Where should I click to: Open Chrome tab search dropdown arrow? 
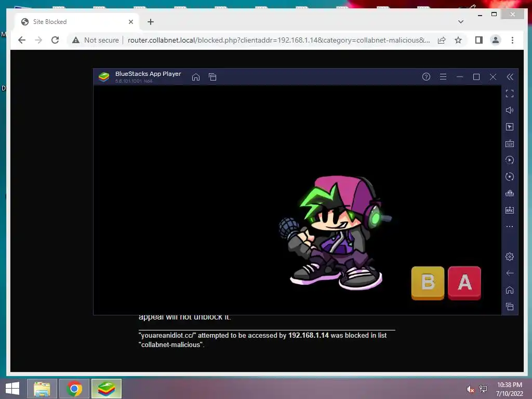(x=460, y=22)
